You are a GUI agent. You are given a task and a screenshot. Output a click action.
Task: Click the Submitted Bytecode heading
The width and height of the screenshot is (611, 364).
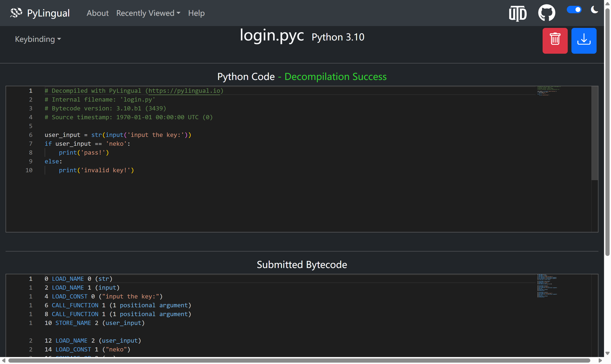tap(302, 265)
